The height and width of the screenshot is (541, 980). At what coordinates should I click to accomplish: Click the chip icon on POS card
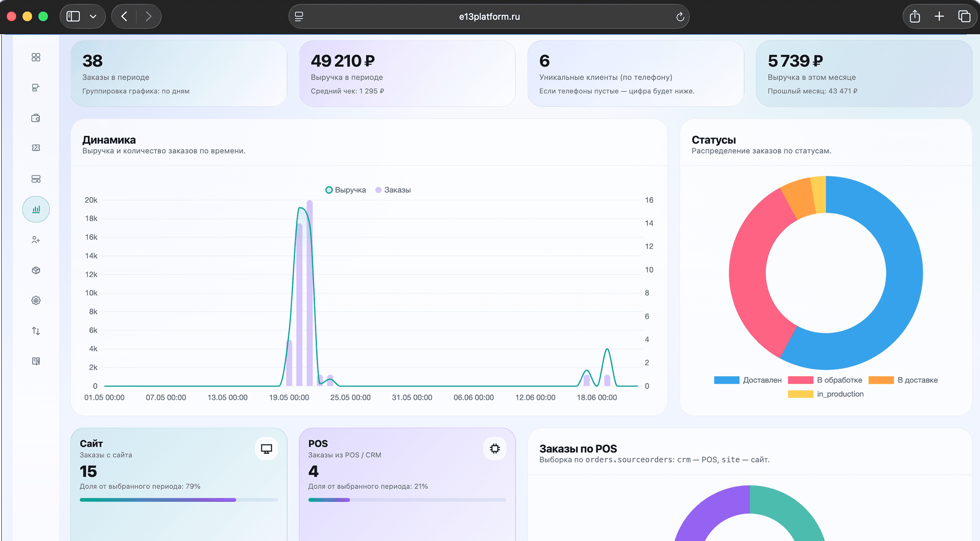[x=495, y=449]
